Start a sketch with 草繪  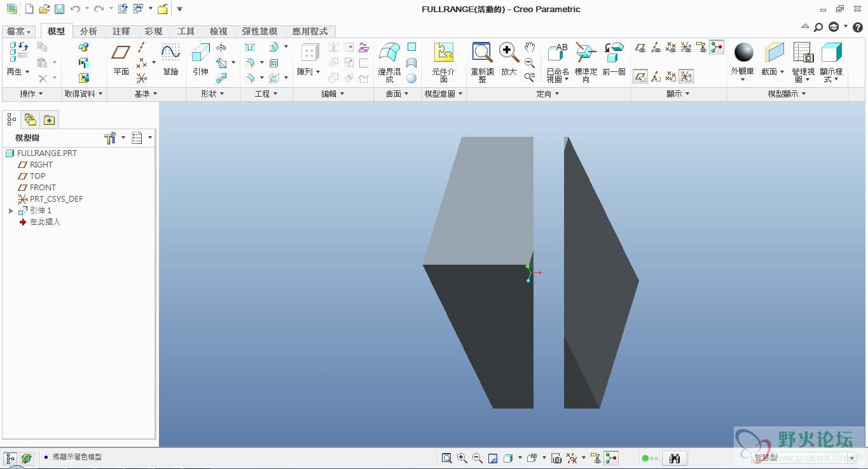(170, 60)
